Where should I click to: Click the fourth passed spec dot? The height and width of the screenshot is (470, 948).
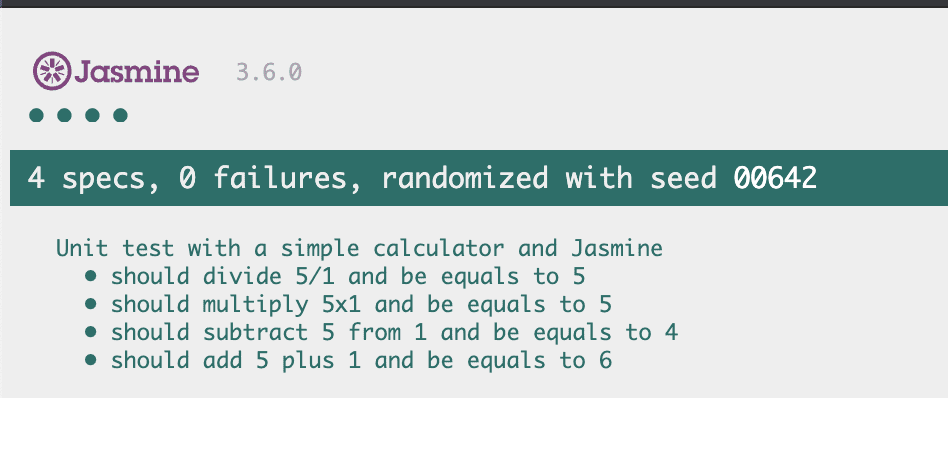click(x=120, y=115)
